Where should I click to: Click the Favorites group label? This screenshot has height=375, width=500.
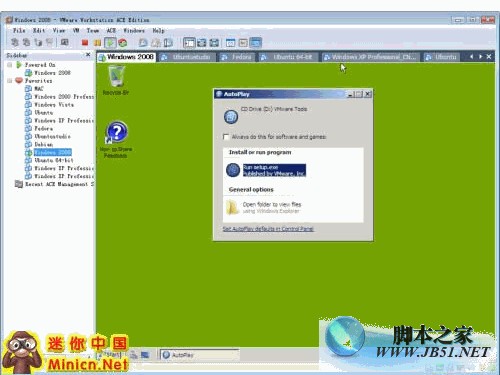pos(38,81)
